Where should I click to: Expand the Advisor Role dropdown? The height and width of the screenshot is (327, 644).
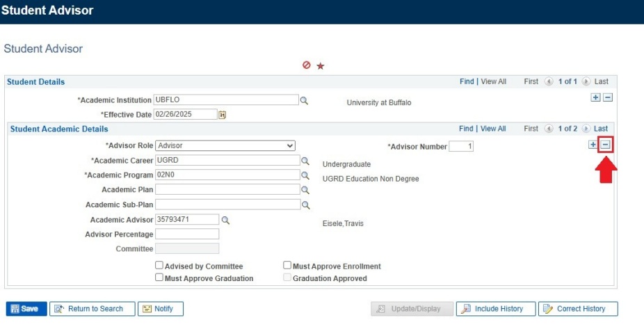[x=225, y=145]
